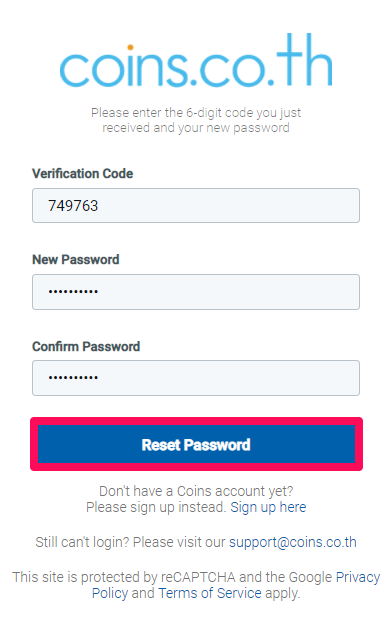
Task: Open the Google Privacy Policy link
Action: (236, 585)
